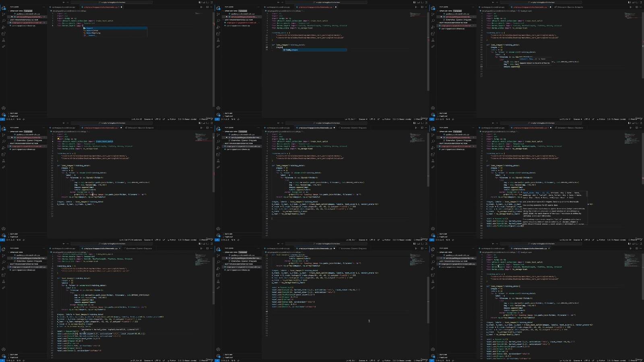Switch to Extension: Opencv Snippets tab, middle-right frame

(x=569, y=128)
